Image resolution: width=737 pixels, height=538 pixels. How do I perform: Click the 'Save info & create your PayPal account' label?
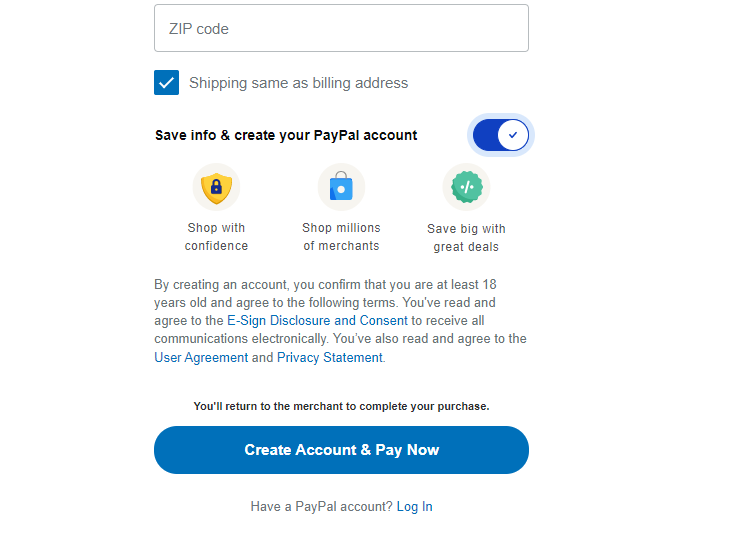point(286,135)
